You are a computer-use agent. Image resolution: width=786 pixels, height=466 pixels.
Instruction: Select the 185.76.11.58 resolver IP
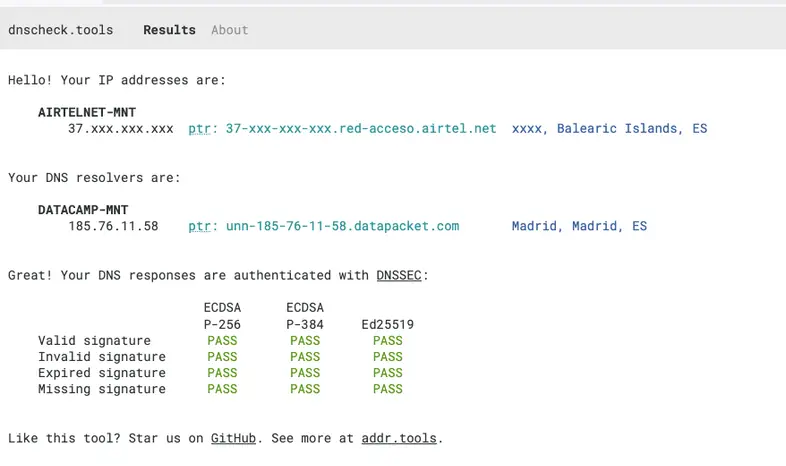[x=113, y=226]
